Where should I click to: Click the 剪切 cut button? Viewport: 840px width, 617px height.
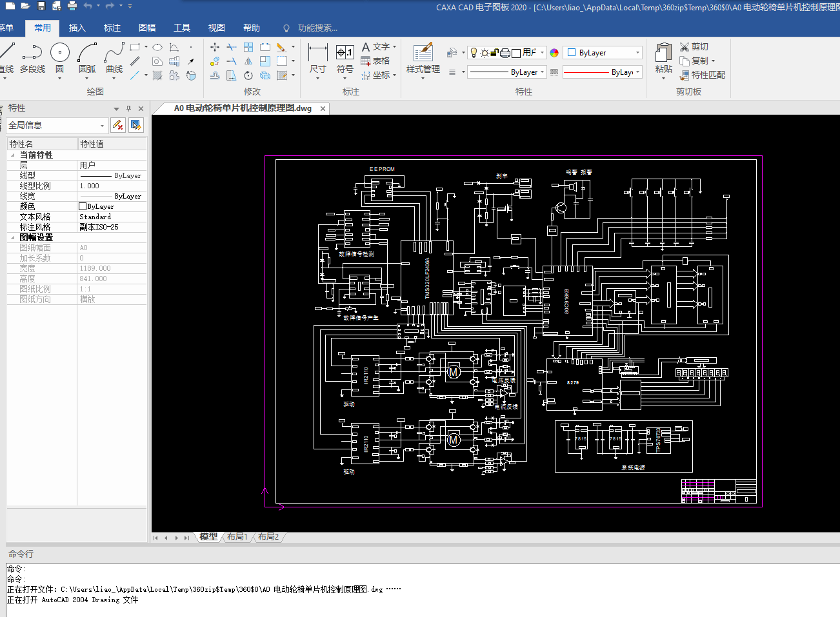click(x=694, y=46)
